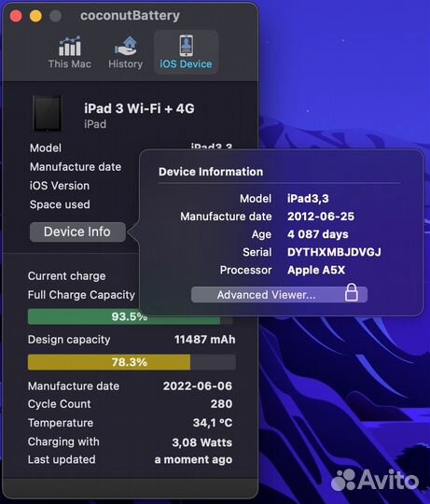430x504 pixels.
Task: Click manufacture date value 2012-06-25
Action: [321, 217]
